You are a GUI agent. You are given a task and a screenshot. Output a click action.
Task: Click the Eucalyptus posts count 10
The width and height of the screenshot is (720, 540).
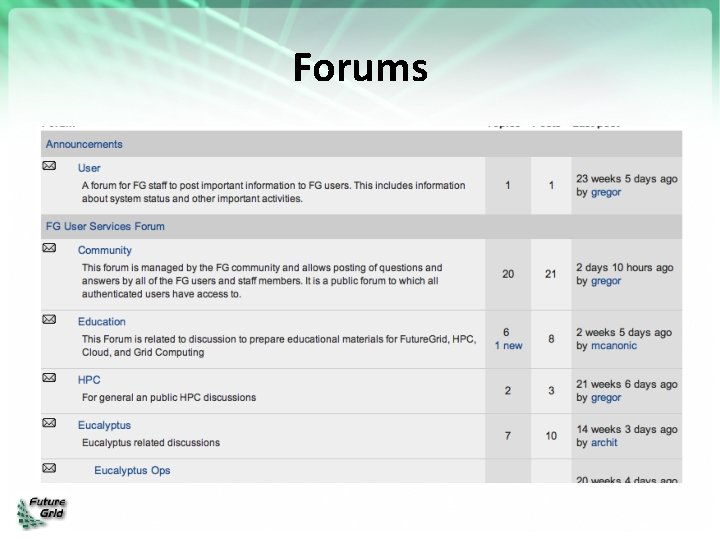551,436
